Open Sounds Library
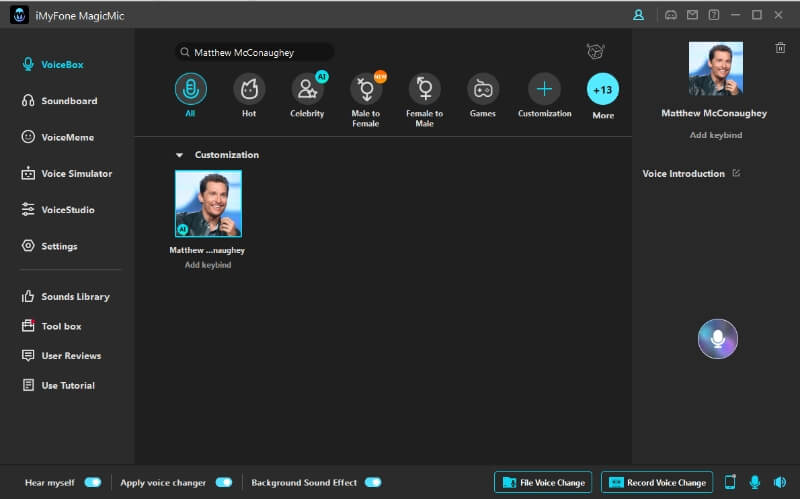Screen dimensions: 800x499 (x=65, y=296)
